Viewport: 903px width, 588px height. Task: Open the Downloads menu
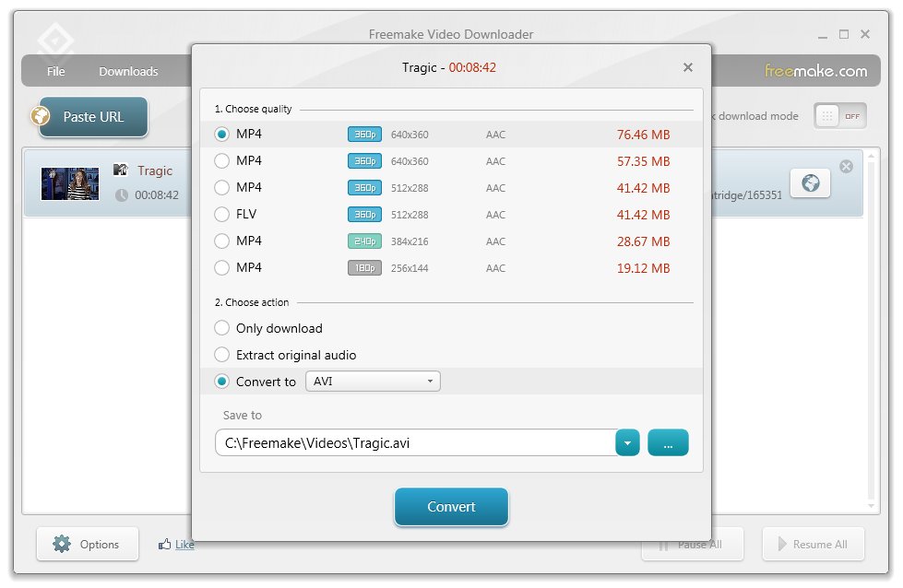pyautogui.click(x=128, y=71)
